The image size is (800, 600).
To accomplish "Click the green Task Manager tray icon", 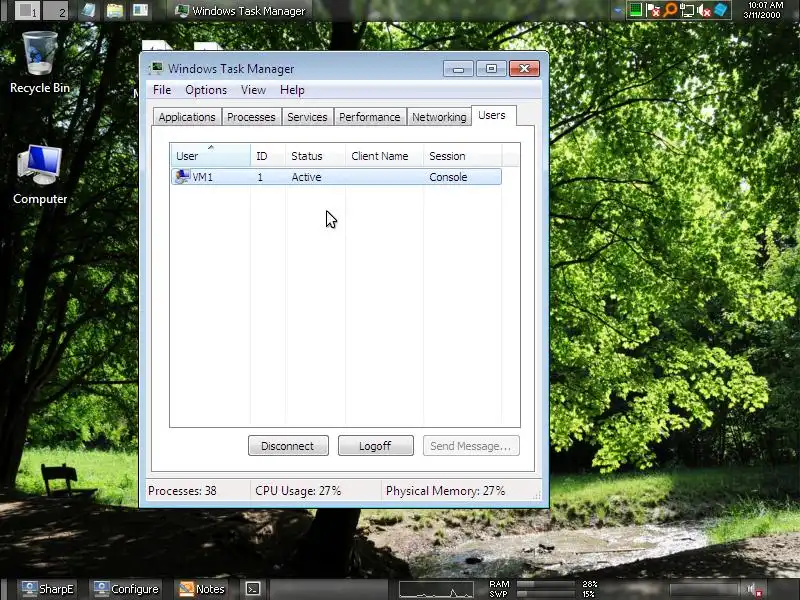I will tap(635, 10).
